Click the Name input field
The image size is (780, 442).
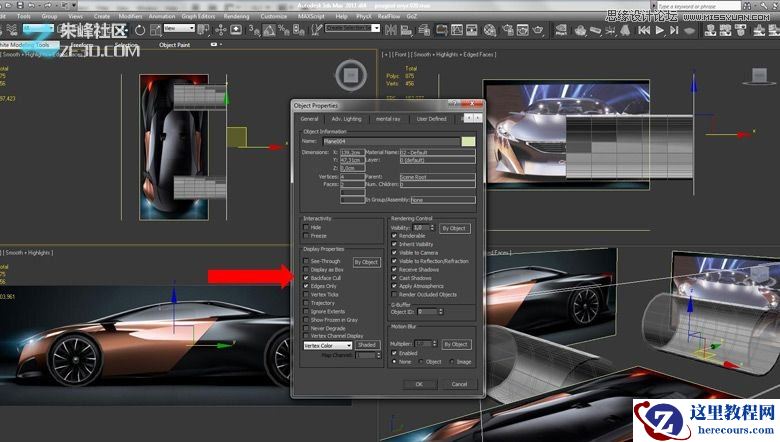[x=390, y=142]
